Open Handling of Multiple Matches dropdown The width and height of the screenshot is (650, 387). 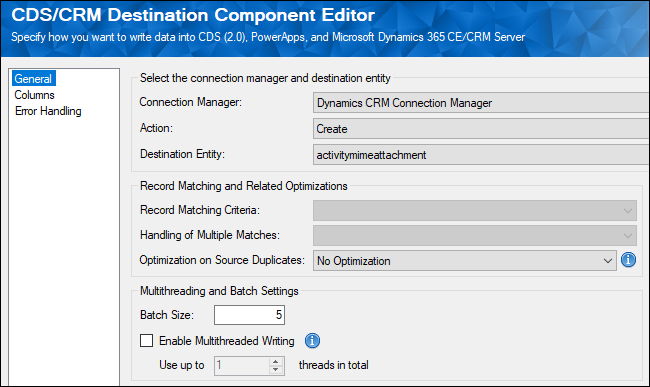tap(475, 235)
